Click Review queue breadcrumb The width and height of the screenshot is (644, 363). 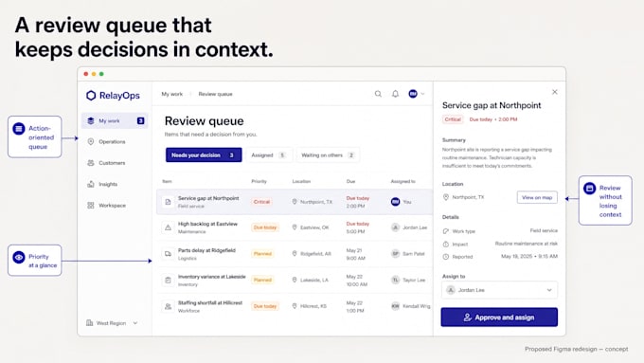click(215, 94)
